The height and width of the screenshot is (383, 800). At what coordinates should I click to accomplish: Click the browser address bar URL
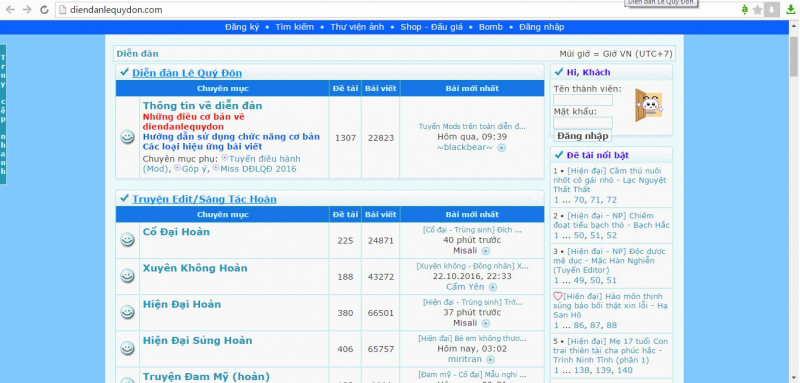[x=116, y=10]
